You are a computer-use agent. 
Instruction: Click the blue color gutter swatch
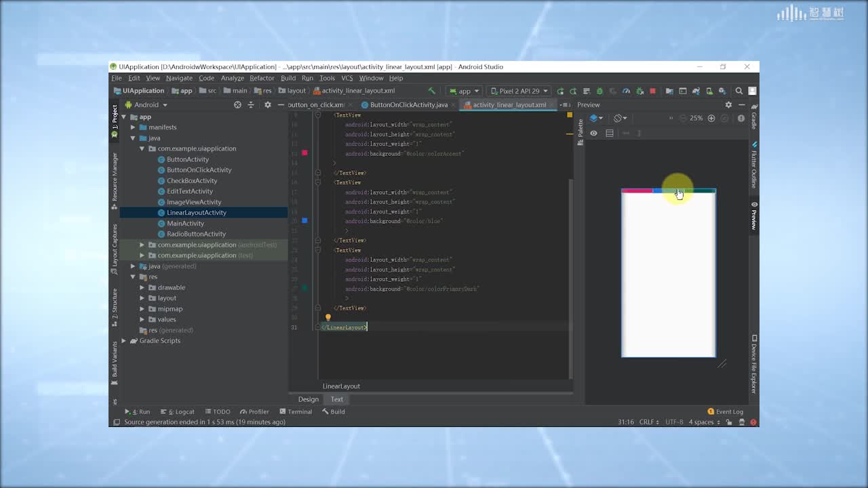304,220
